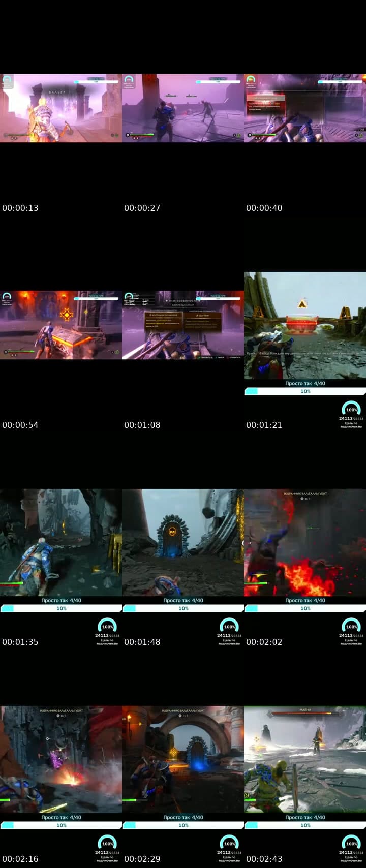This screenshot has height=868, width=366.
Task: Click the timestamp text 00:01:08
Action: coord(142,425)
